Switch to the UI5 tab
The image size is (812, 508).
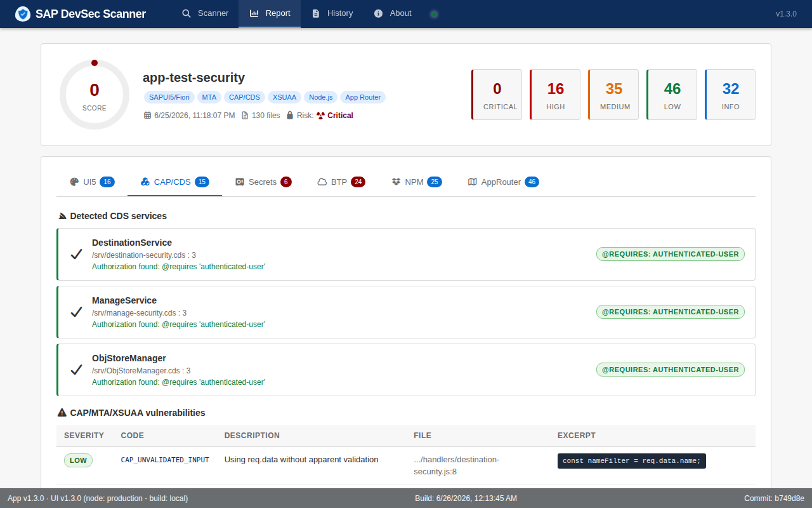(x=92, y=182)
